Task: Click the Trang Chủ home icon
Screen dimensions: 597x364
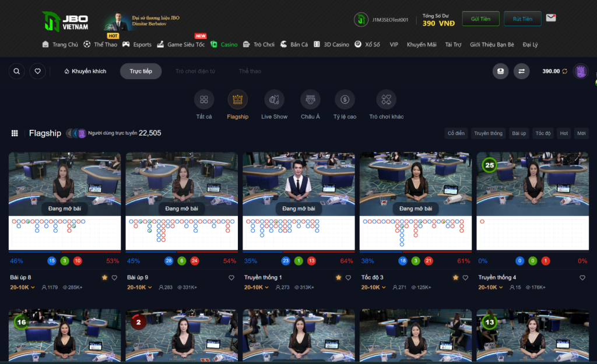Action: point(45,44)
